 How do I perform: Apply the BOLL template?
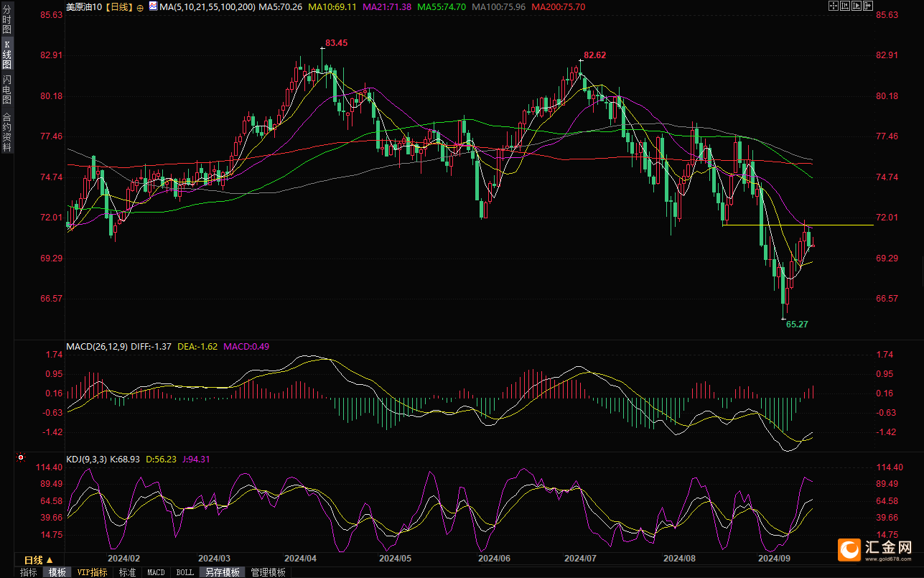(185, 572)
